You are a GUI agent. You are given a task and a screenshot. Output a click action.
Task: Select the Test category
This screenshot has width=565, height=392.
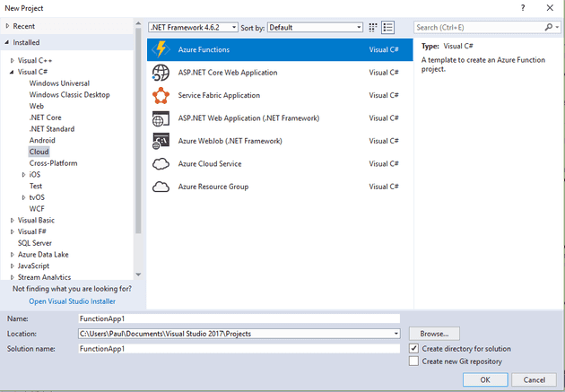point(36,186)
